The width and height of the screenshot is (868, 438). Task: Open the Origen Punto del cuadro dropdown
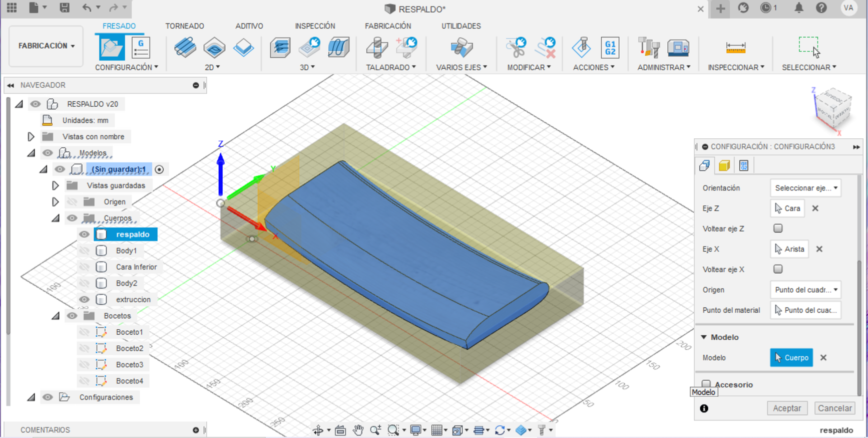(805, 290)
